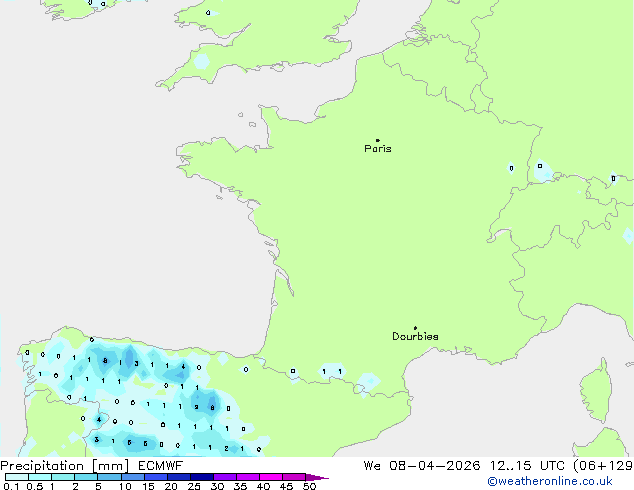Click the legend scale value '20'
Image resolution: width=634 pixels, height=490 pixels.
coord(171,486)
